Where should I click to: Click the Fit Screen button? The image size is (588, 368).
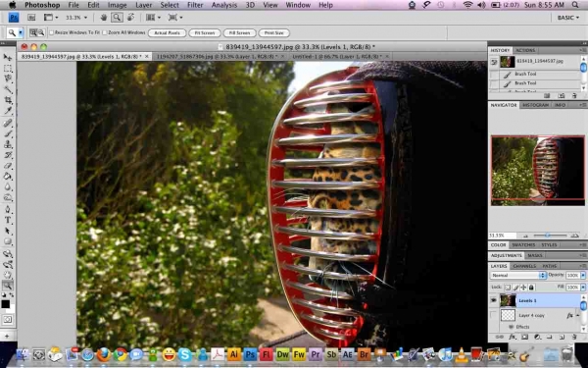pos(205,33)
